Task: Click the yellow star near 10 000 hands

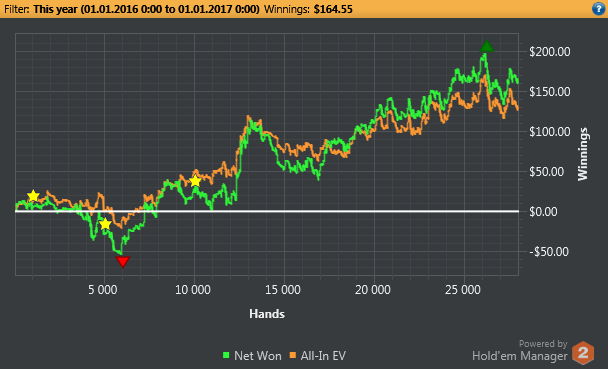Action: 195,181
